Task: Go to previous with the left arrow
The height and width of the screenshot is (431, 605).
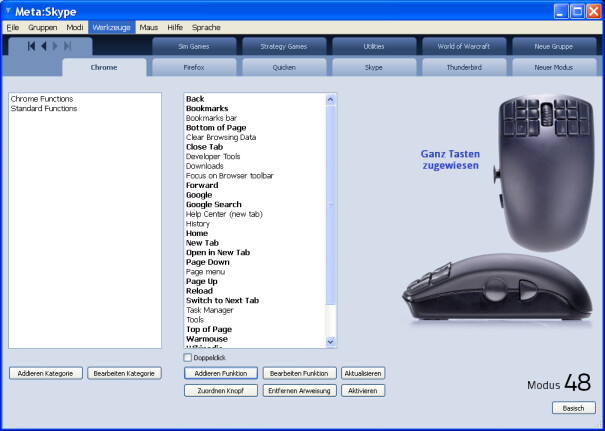Action: coord(44,46)
